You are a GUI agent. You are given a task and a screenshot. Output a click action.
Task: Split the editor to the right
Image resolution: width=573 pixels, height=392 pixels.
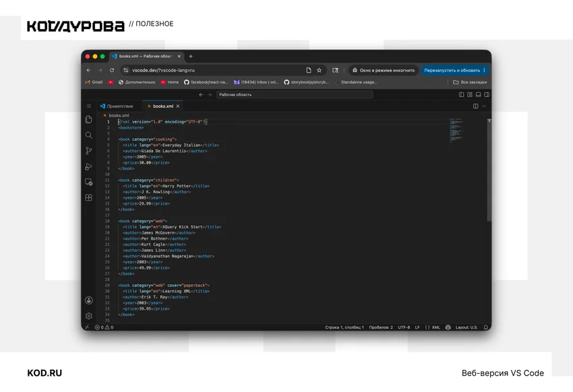click(x=475, y=106)
